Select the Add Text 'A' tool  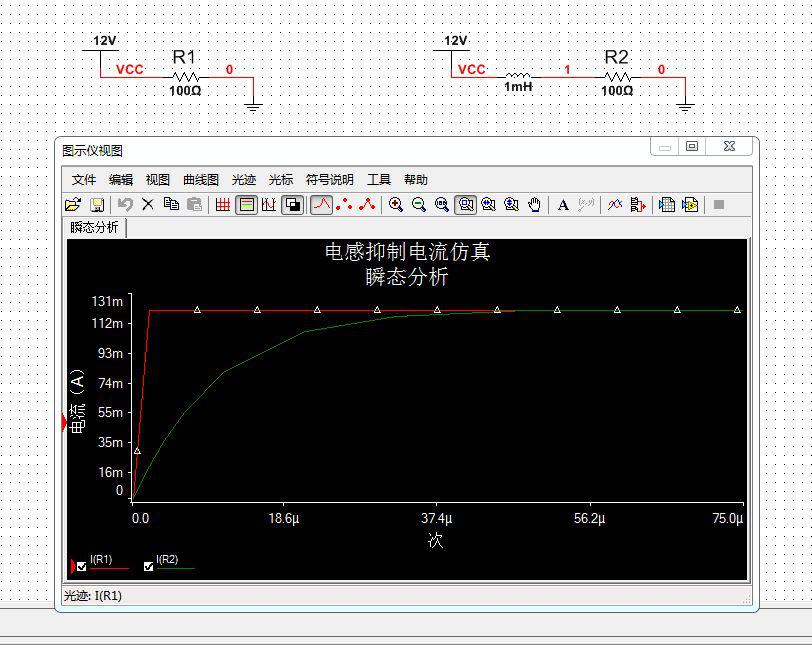(563, 204)
